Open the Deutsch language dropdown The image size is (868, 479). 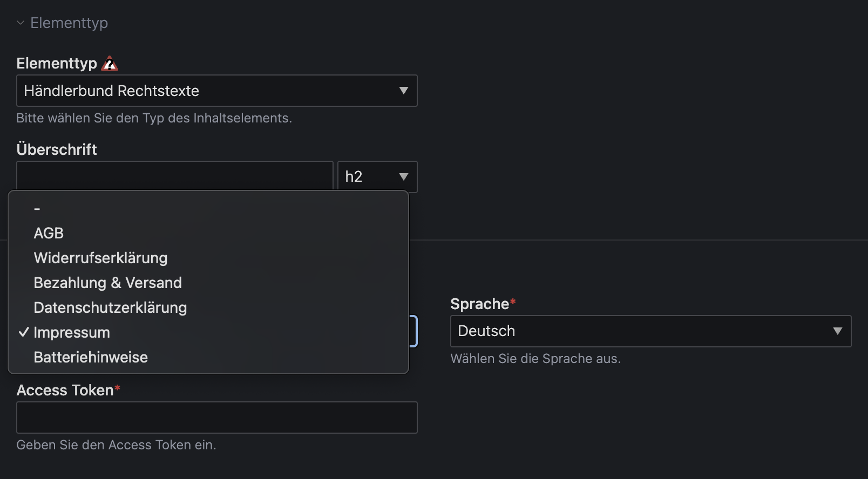click(650, 331)
